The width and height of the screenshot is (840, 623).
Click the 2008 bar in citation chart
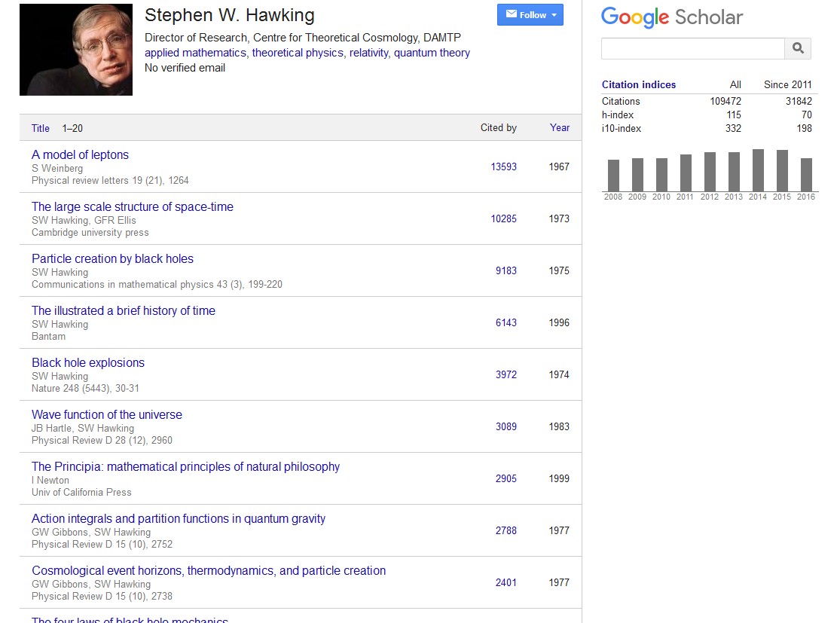click(x=613, y=176)
